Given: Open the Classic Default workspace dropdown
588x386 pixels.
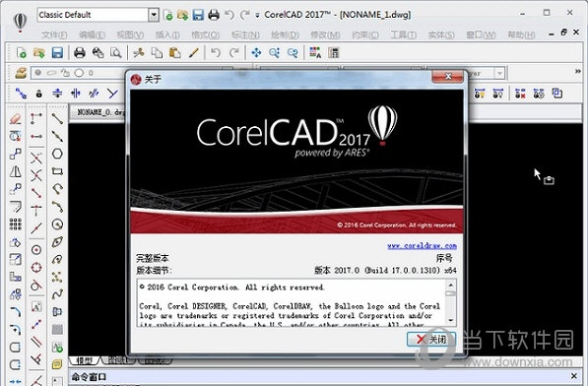Looking at the screenshot, I should 154,15.
